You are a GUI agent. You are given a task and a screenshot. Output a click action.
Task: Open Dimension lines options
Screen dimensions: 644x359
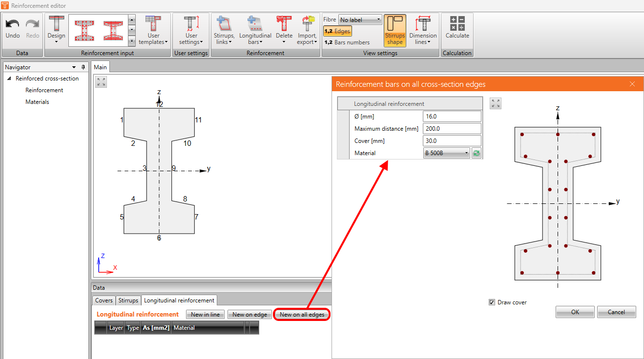(x=423, y=30)
